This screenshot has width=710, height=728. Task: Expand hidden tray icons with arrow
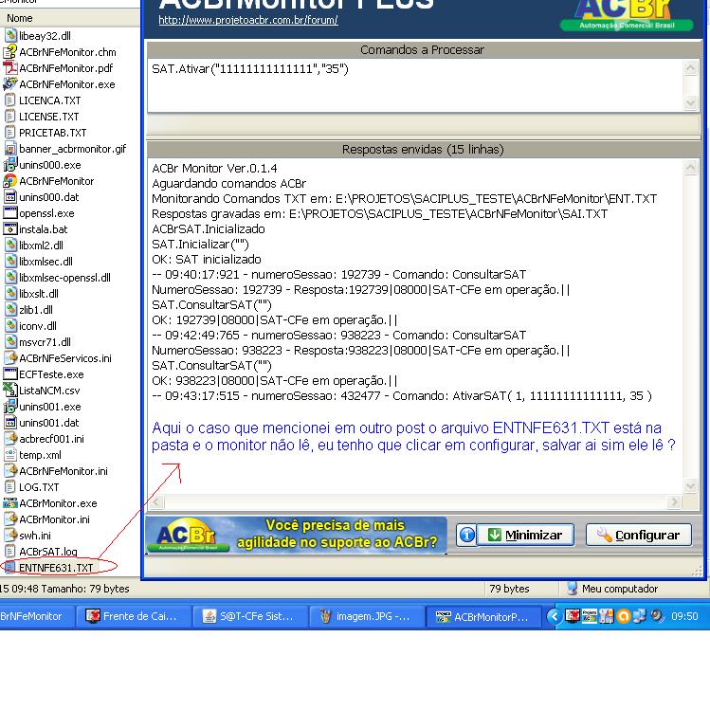tap(554, 616)
